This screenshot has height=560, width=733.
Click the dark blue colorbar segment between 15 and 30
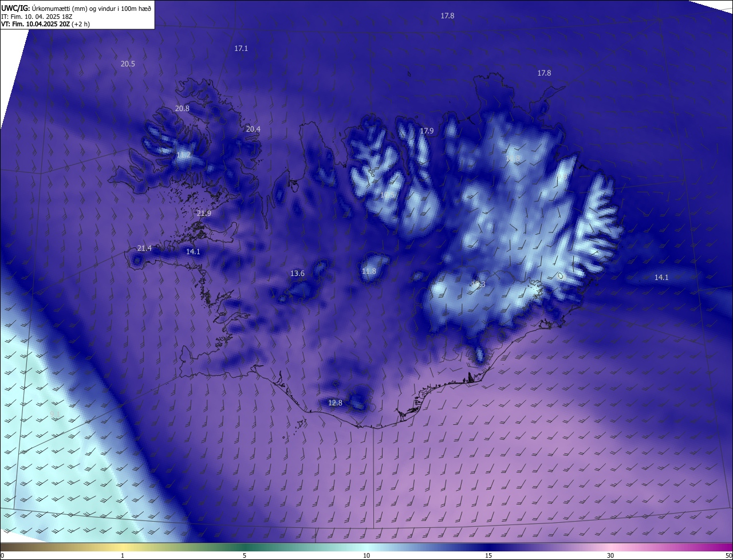click(550, 547)
